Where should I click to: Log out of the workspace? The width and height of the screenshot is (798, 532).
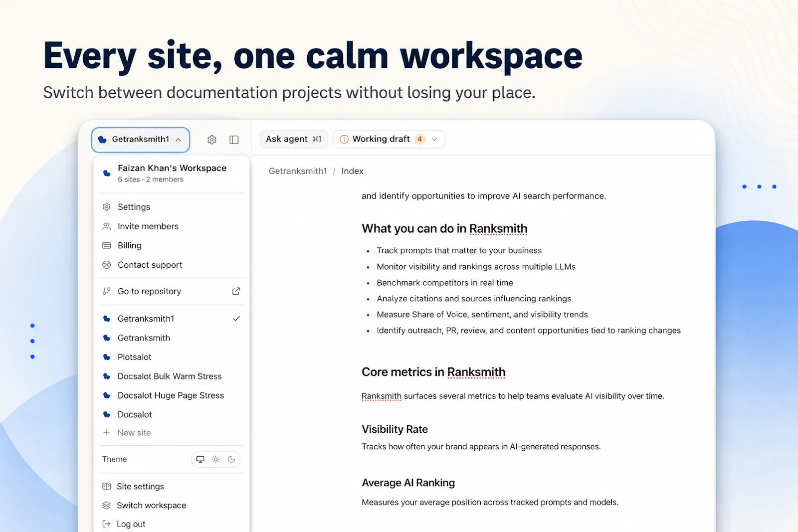pos(171,524)
